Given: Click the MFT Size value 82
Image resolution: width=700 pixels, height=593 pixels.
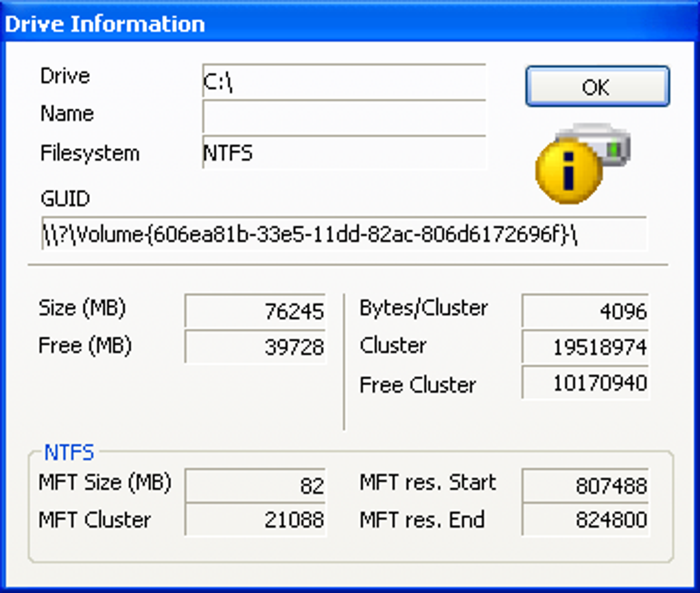Looking at the screenshot, I should (255, 485).
